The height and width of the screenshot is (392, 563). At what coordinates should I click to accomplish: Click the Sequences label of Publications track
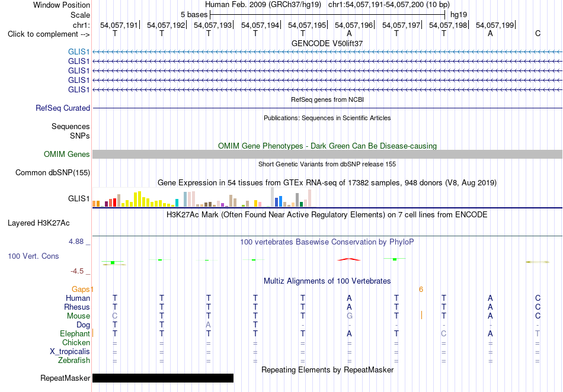coord(71,126)
